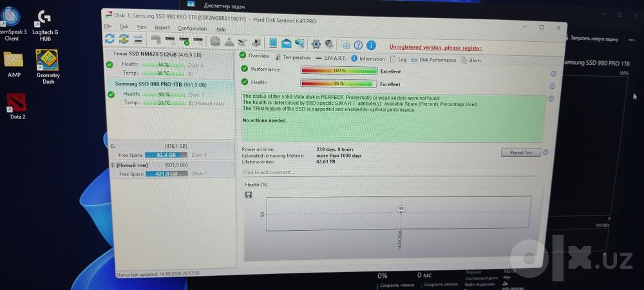Open the Help menu
The height and width of the screenshot is (290, 644).
tap(221, 30)
